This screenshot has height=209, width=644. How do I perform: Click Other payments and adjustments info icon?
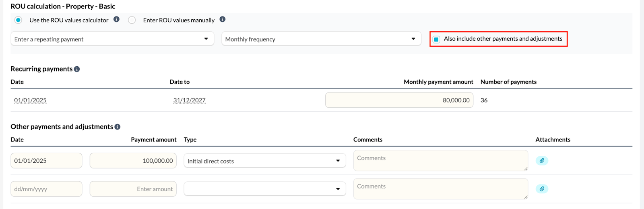118,127
